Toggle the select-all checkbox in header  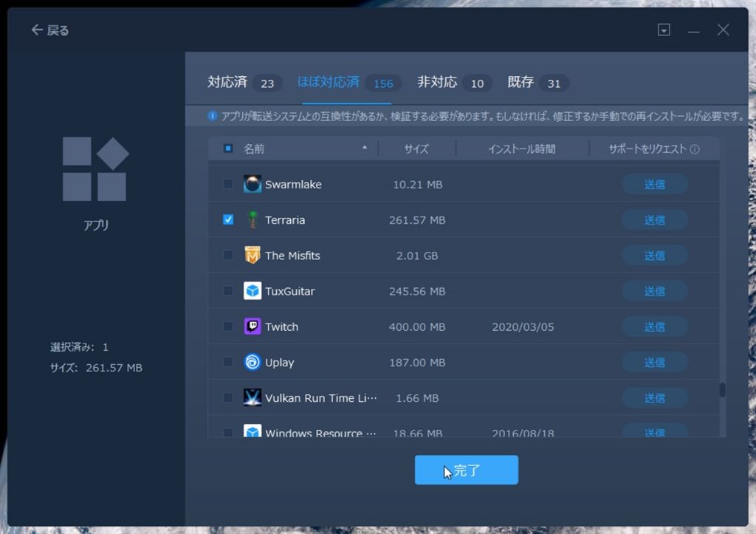(228, 149)
